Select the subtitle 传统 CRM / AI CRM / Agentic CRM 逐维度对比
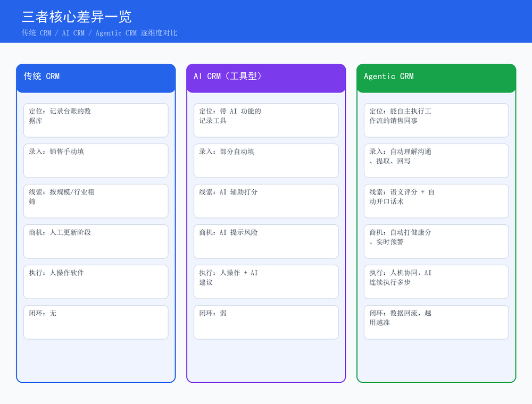This screenshot has width=532, height=404. [99, 33]
